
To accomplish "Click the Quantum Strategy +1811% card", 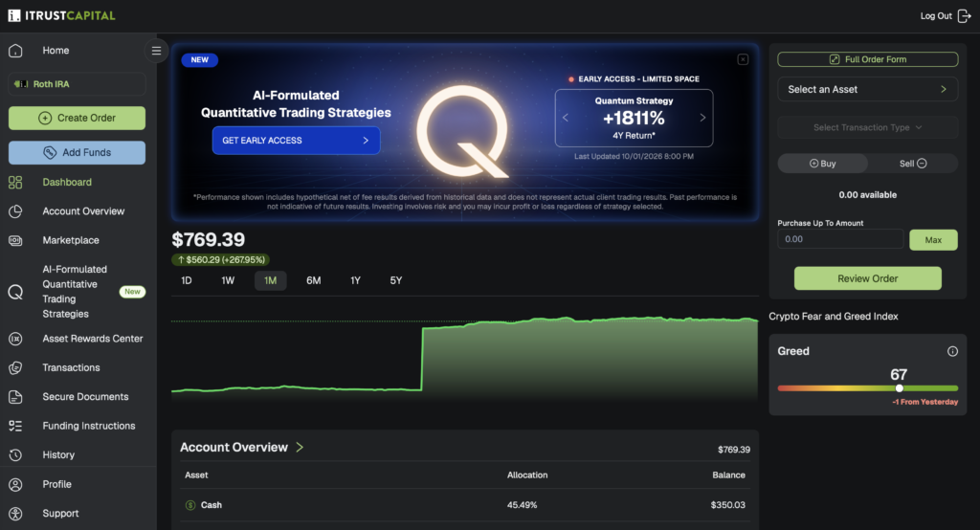I will tap(634, 118).
